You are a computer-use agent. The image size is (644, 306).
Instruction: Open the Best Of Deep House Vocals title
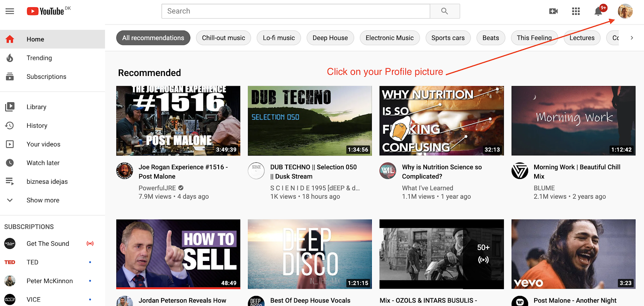pos(310,300)
